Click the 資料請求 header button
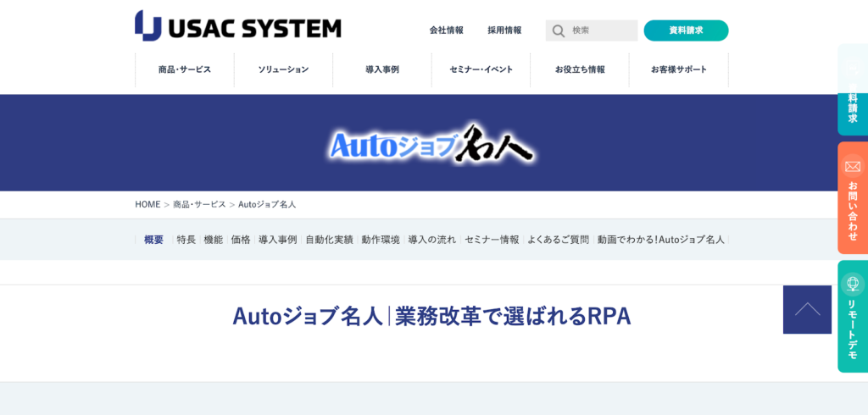Screen dimensions: 868x415 pyautogui.click(x=686, y=30)
